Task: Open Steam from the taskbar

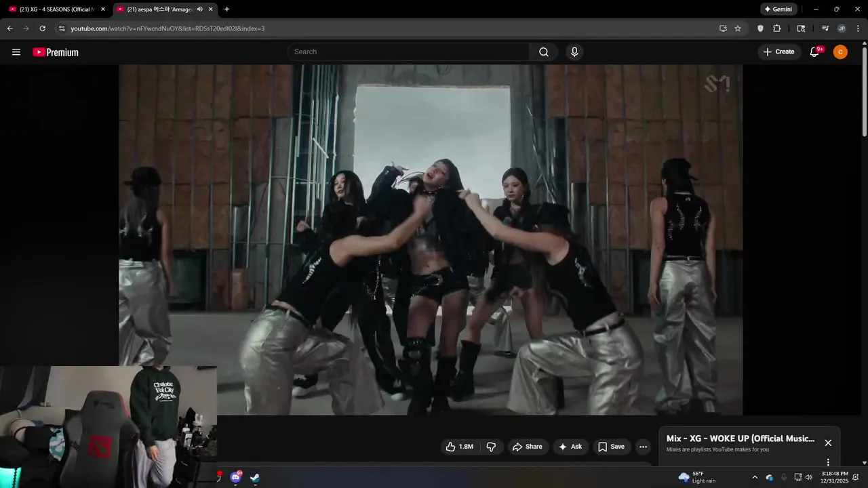Action: (254, 477)
